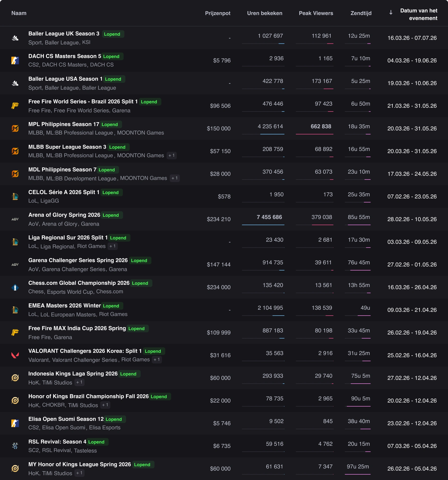Sort by Datum van het evenement header
Image resolution: width=448 pixels, height=480 pixels.
419,14
